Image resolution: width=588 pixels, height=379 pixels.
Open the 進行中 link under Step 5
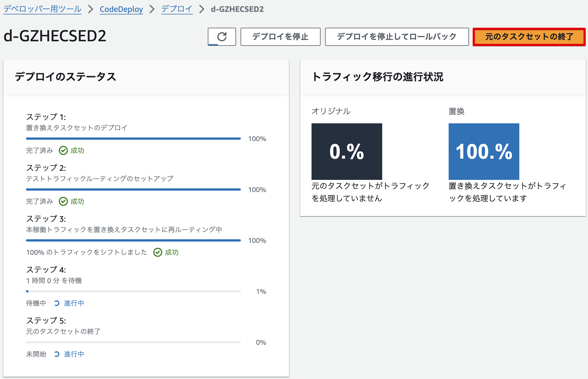pos(73,354)
